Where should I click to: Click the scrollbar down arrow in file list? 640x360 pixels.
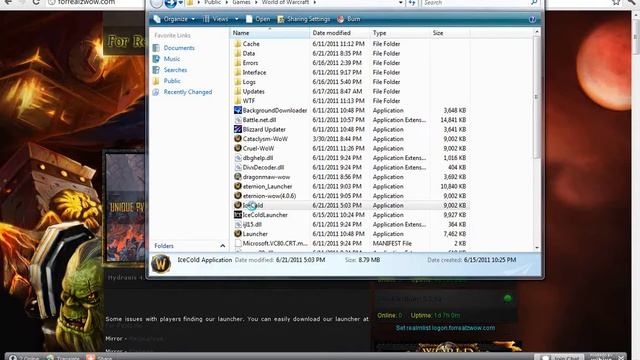click(x=537, y=247)
